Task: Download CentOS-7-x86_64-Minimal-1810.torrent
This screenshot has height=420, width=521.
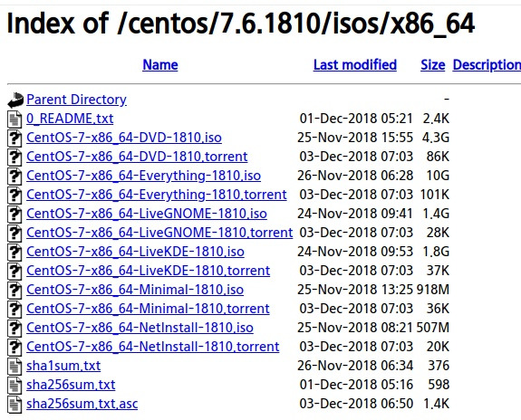Action: click(148, 309)
